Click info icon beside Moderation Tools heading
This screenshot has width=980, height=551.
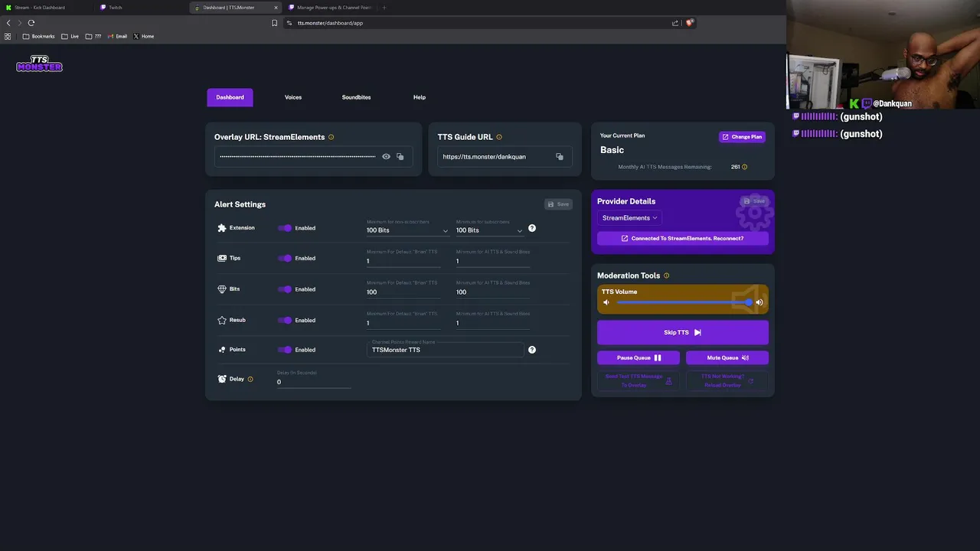666,275
